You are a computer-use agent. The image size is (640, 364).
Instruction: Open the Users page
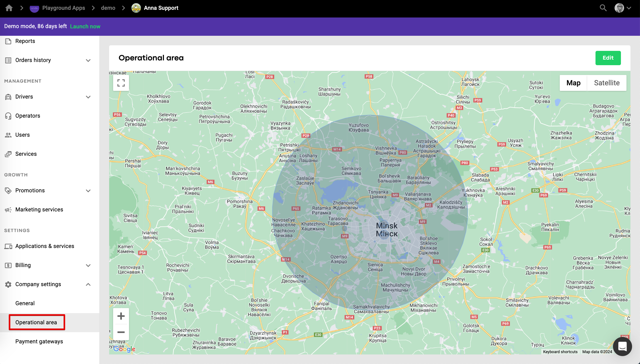coord(23,135)
